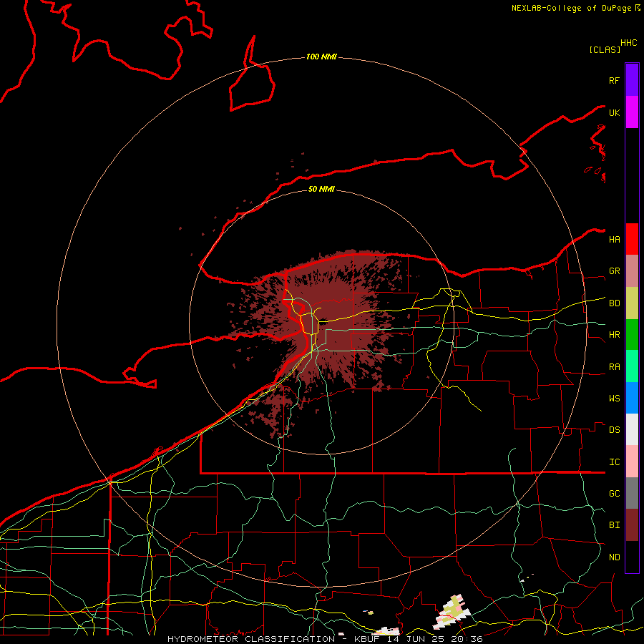This screenshot has width=644, height=644.
Task: Click the IC pink legend swatch
Action: (x=632, y=462)
